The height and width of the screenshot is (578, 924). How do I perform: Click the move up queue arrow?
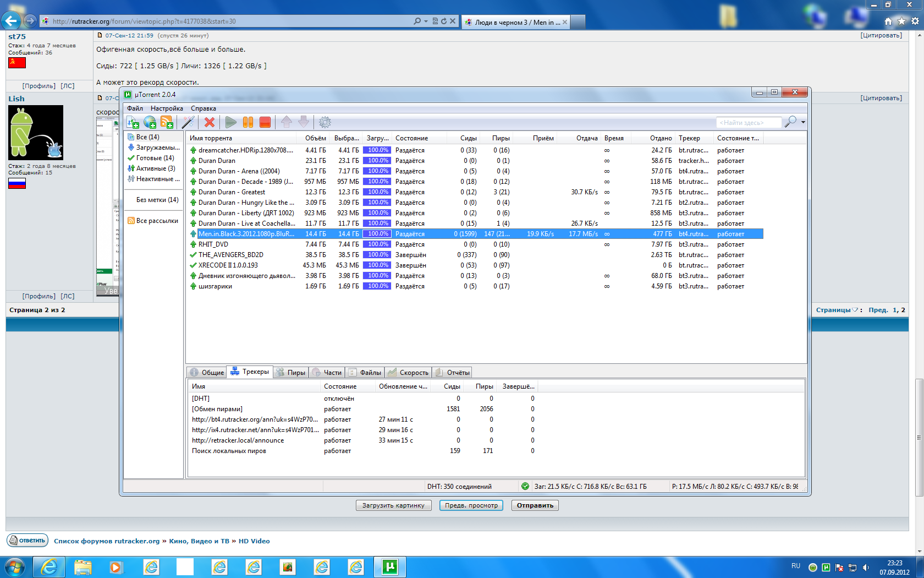point(286,122)
